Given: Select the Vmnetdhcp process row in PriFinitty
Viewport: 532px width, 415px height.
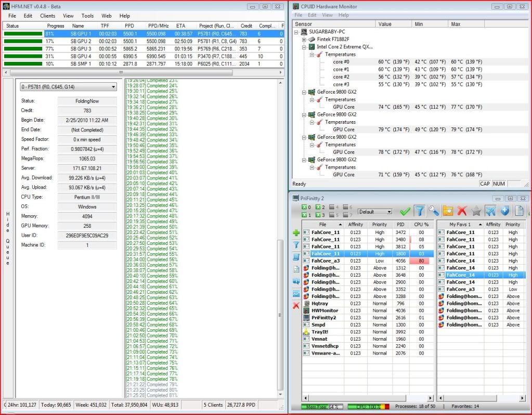Looking at the screenshot, I should click(x=368, y=346).
